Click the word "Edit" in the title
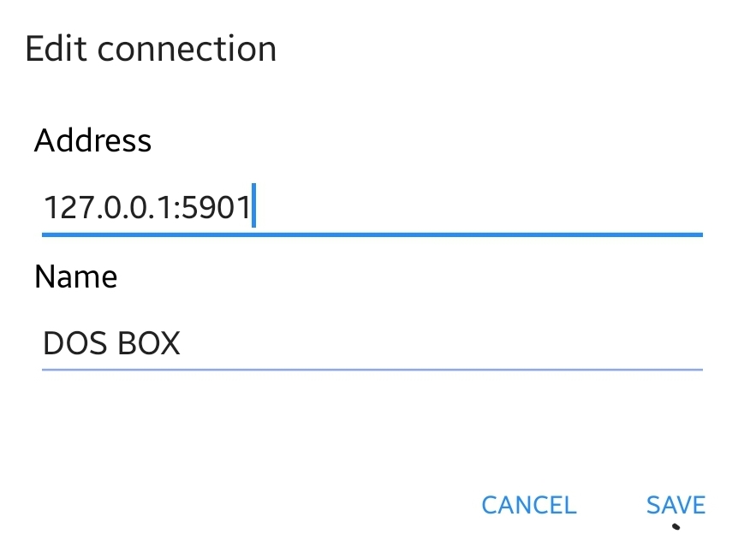Screen dimensions: 756x558 tap(56, 49)
